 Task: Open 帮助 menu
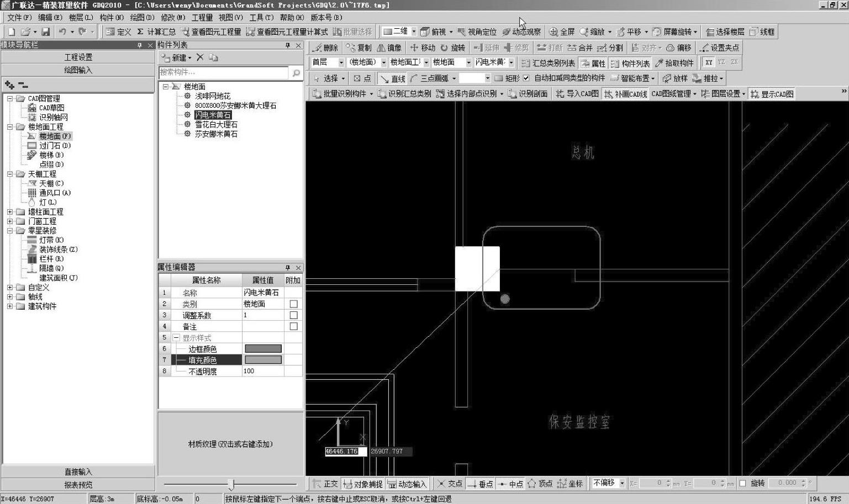[x=292, y=18]
